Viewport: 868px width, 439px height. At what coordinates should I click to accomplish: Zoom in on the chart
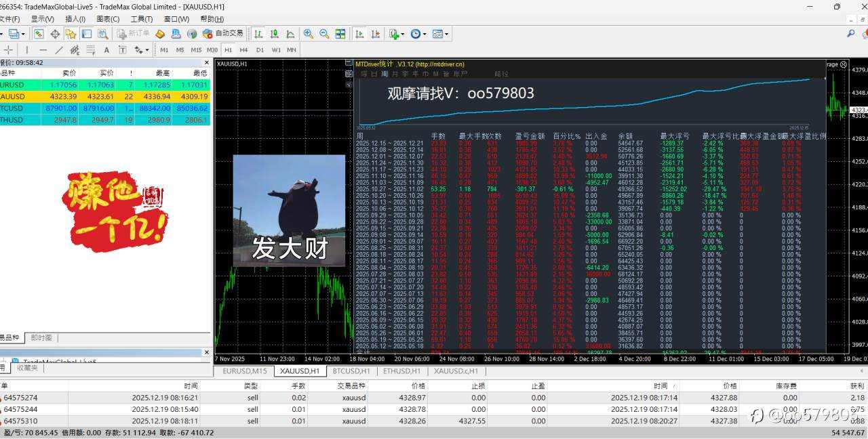click(x=307, y=33)
